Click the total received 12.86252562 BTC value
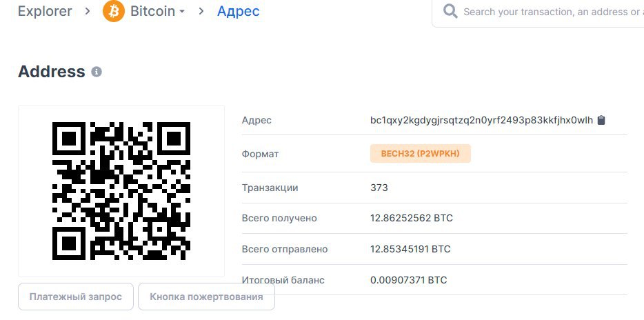This screenshot has height=320, width=644. pos(412,218)
